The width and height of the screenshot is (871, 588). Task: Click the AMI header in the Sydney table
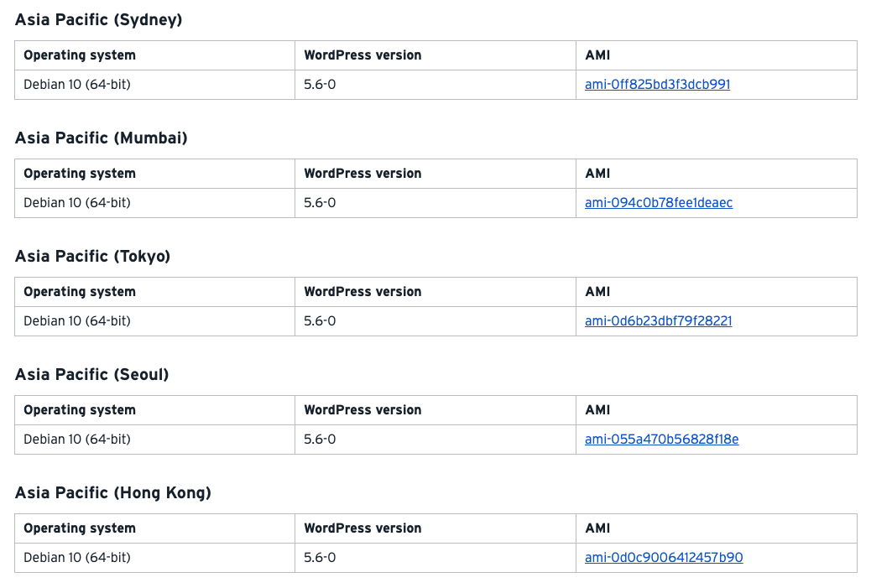(x=597, y=55)
